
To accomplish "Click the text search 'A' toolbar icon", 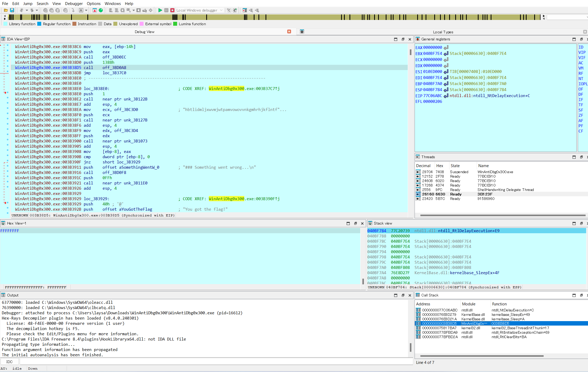I will (81, 10).
